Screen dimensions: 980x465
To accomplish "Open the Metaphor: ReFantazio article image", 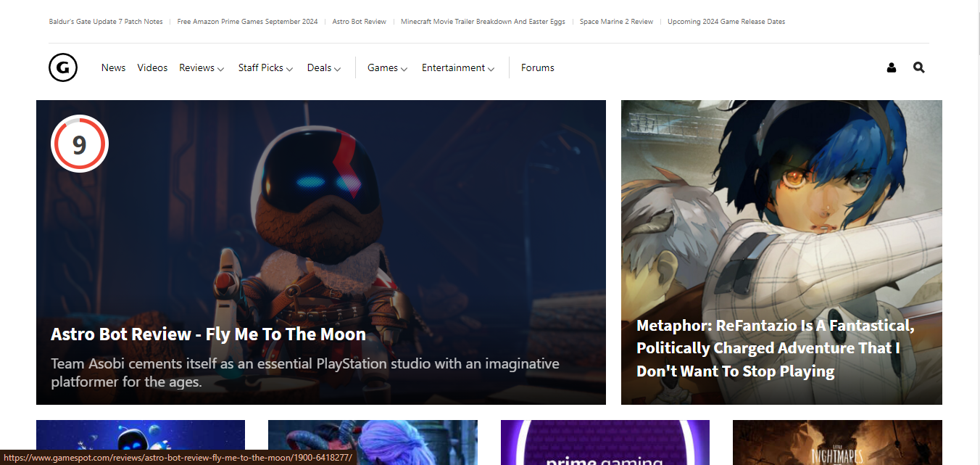I will [781, 218].
